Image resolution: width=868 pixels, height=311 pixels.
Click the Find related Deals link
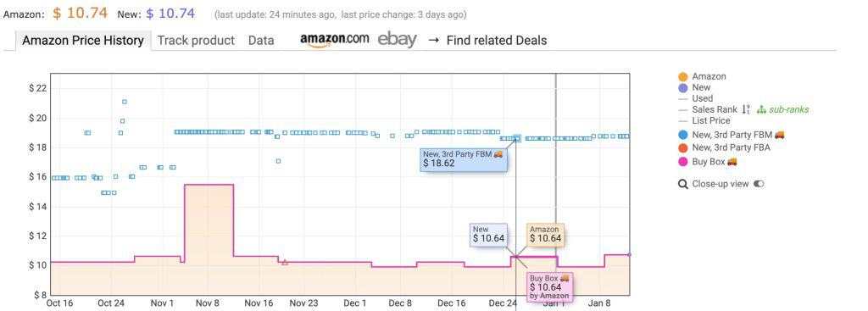tap(487, 41)
